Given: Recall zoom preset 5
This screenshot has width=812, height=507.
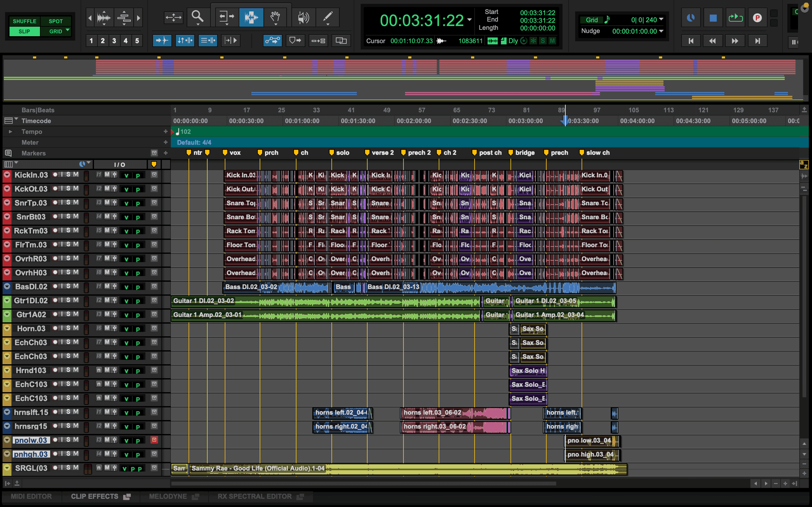Looking at the screenshot, I should pyautogui.click(x=137, y=41).
